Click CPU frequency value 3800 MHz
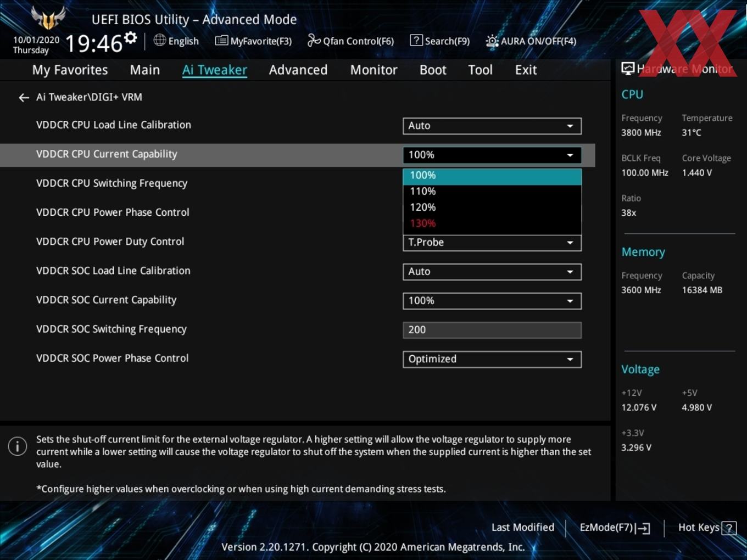Screen dimensions: 747x560 click(x=641, y=132)
